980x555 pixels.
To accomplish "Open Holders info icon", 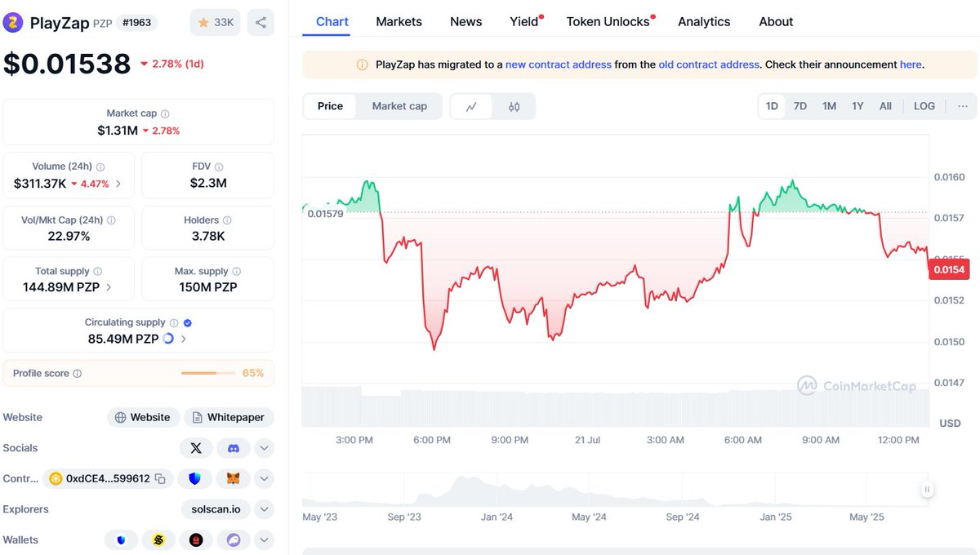I will click(x=227, y=220).
